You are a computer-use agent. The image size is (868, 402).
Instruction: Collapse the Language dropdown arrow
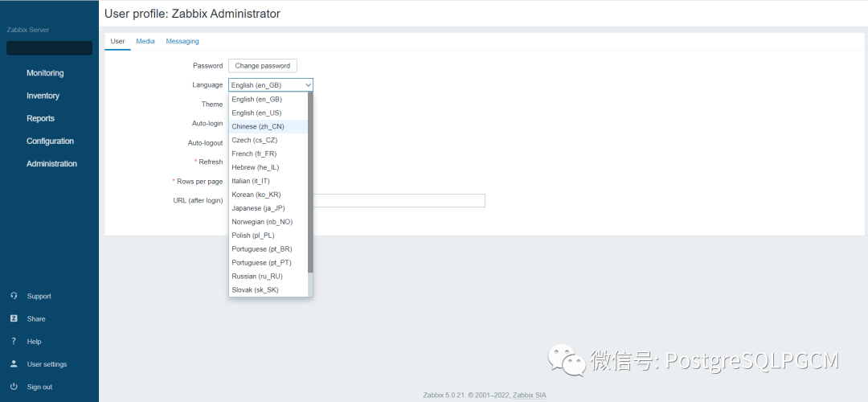pyautogui.click(x=309, y=85)
